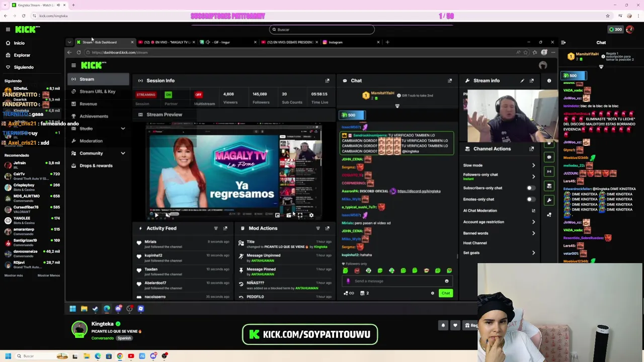The width and height of the screenshot is (644, 362).
Task: Open the 500 channel points badge in dashboard chat
Action: tap(351, 115)
